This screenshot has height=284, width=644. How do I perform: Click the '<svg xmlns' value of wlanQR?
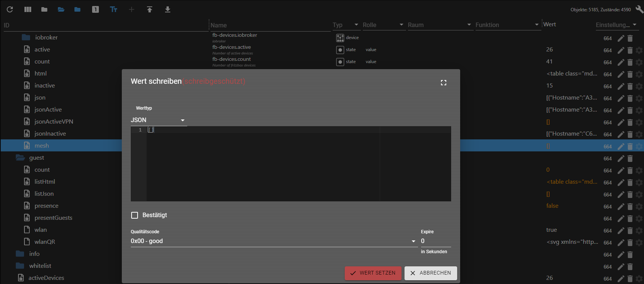coord(572,242)
